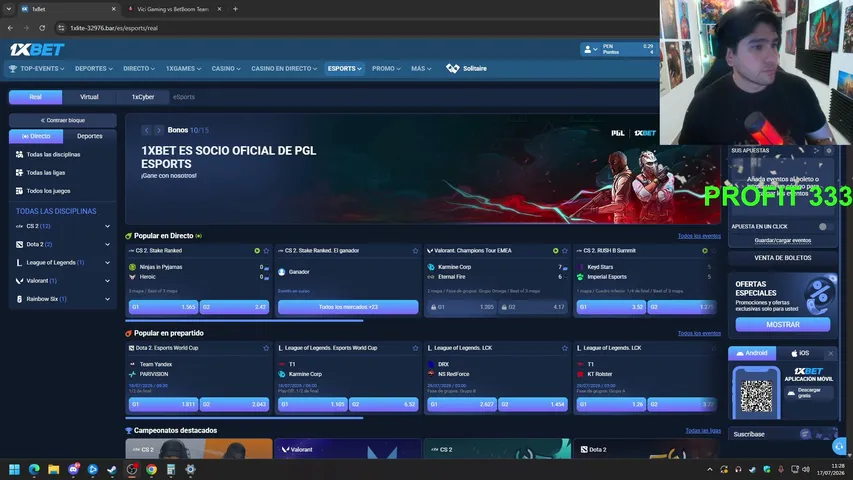Click VENTA DE BOLETOS

pos(782,258)
